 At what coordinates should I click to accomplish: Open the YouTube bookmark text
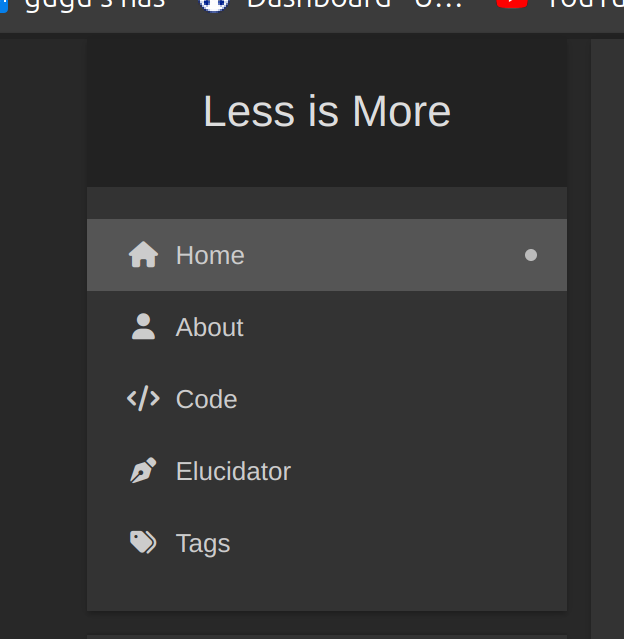pyautogui.click(x=585, y=5)
